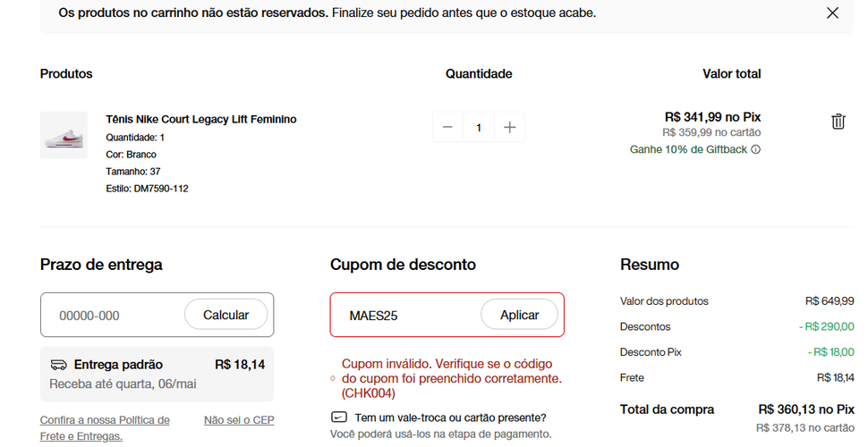Click the Entrega padrão R$ 18,14 price

[240, 365]
